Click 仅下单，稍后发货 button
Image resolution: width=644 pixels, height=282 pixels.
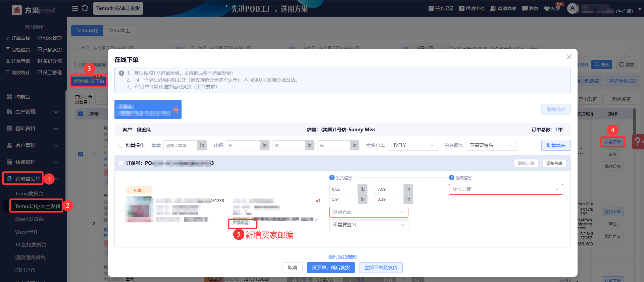[x=331, y=268]
